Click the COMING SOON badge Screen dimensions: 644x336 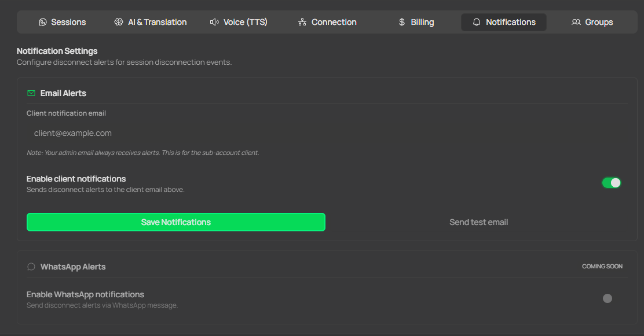pos(602,266)
